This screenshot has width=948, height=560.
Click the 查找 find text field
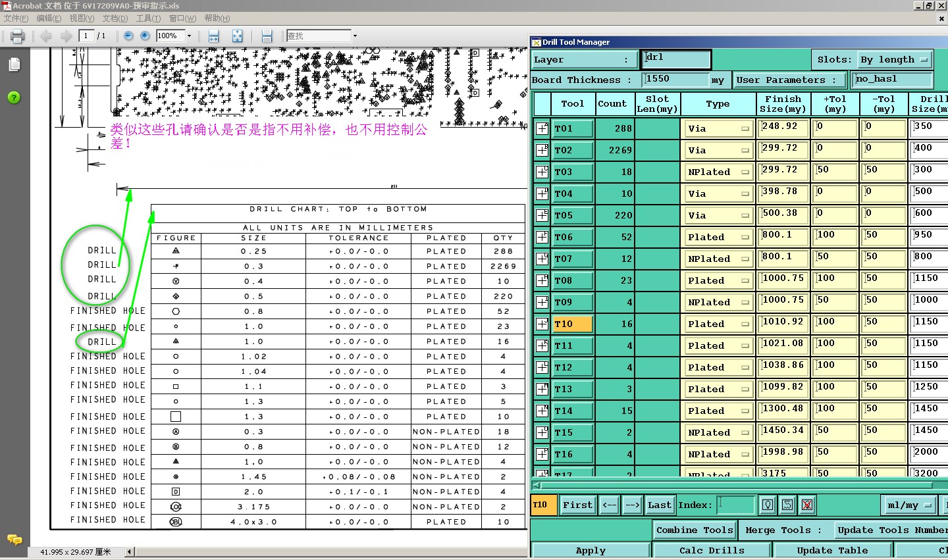click(x=319, y=36)
